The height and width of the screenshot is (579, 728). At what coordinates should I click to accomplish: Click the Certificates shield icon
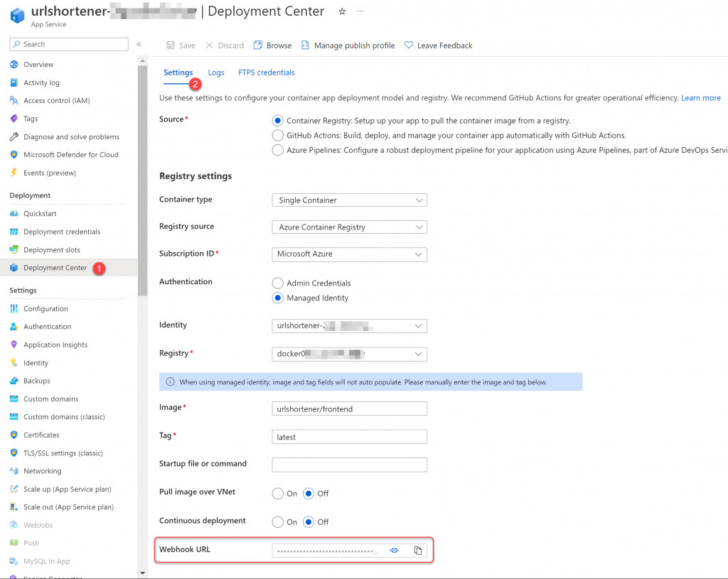tap(14, 435)
